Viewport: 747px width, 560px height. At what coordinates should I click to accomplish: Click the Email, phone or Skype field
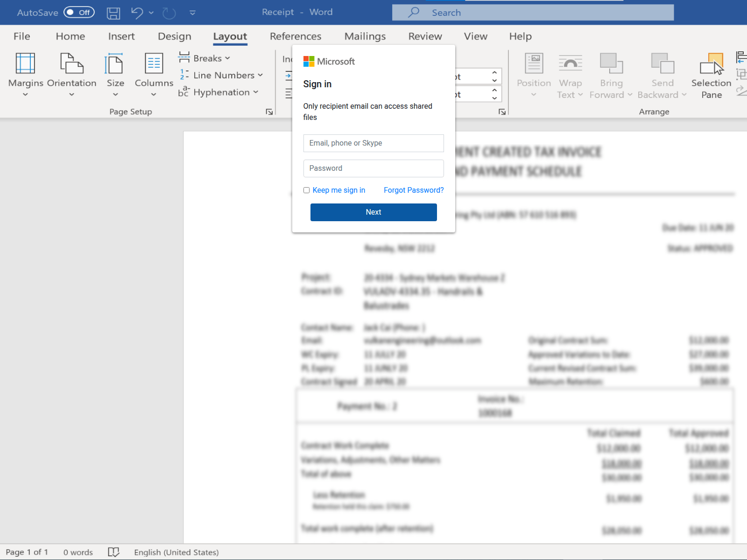click(x=373, y=143)
